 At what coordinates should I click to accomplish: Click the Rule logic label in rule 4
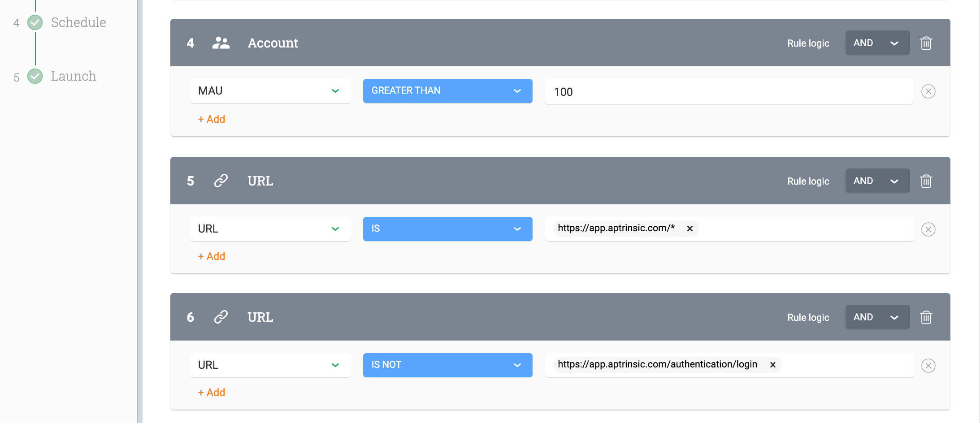tap(808, 43)
